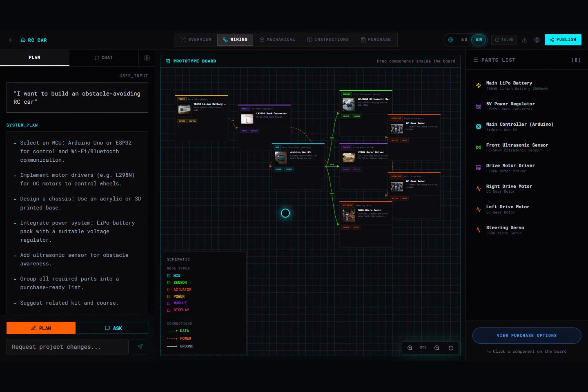
Task: Click View Purchase Options button
Action: click(x=527, y=336)
